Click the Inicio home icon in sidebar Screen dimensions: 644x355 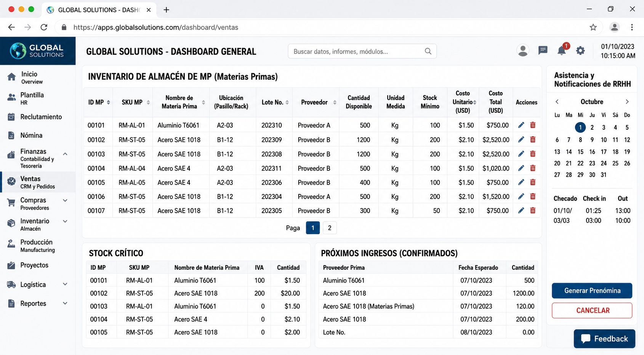[11, 77]
